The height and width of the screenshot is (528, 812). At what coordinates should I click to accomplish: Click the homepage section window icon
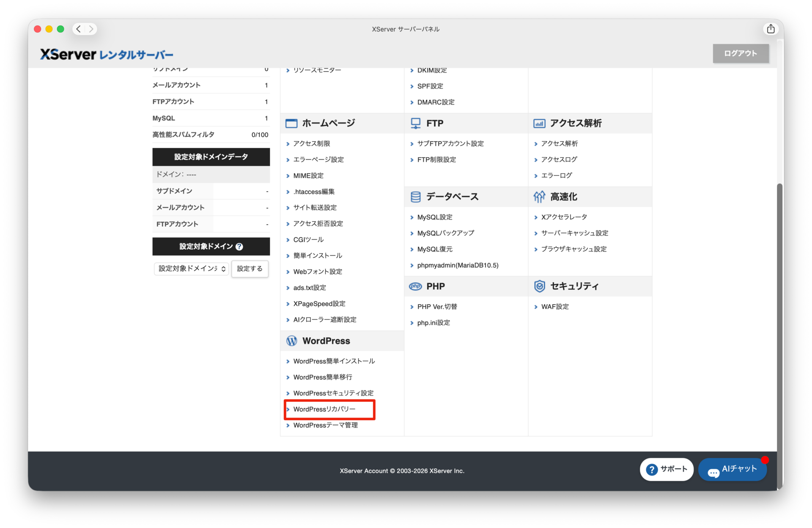tap(291, 123)
